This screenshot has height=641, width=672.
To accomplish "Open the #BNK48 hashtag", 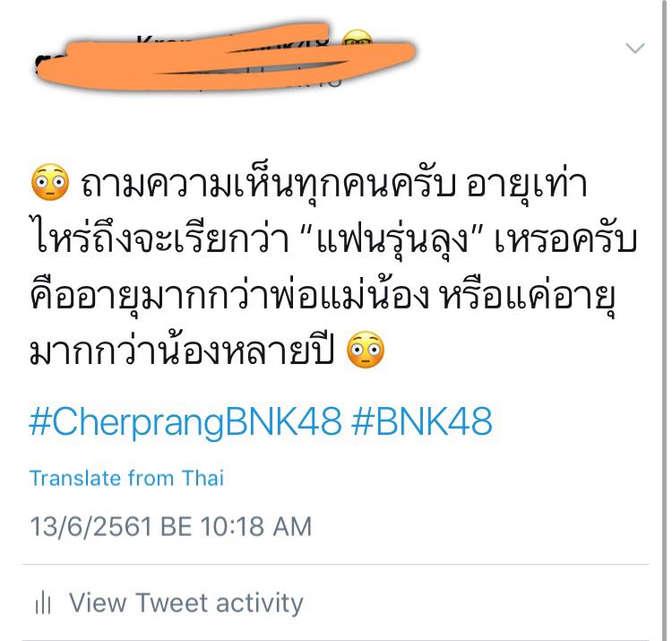I will [x=421, y=421].
